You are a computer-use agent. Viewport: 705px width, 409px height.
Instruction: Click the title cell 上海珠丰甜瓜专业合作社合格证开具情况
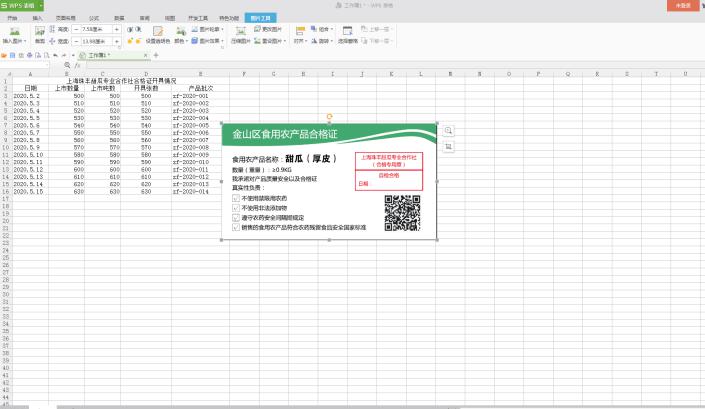pyautogui.click(x=121, y=81)
